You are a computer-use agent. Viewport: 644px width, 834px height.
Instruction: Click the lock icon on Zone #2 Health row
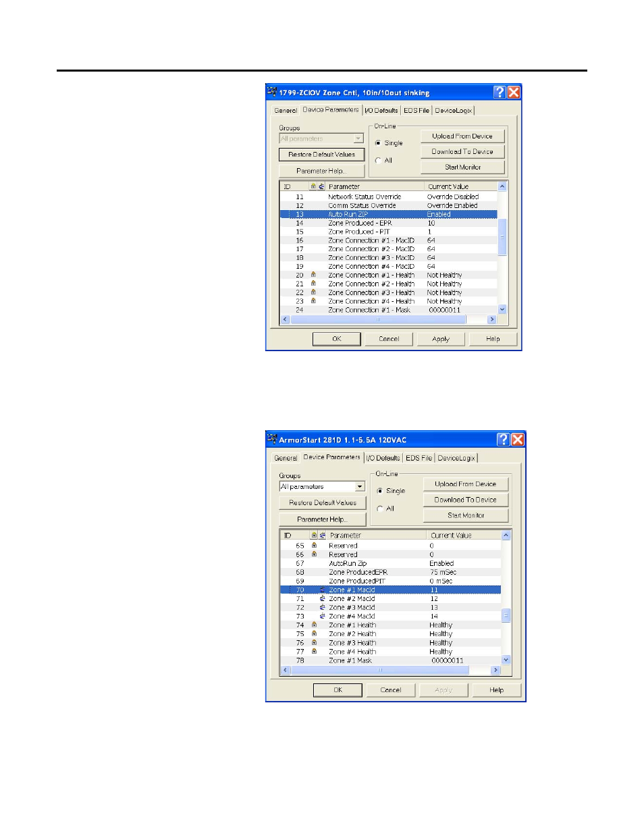click(x=314, y=633)
